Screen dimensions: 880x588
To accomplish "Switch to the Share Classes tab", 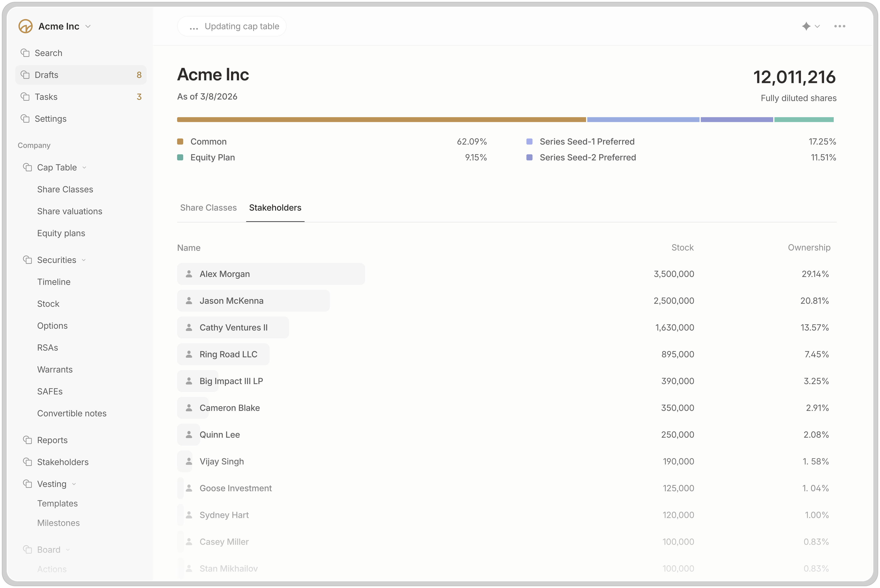I will (208, 208).
